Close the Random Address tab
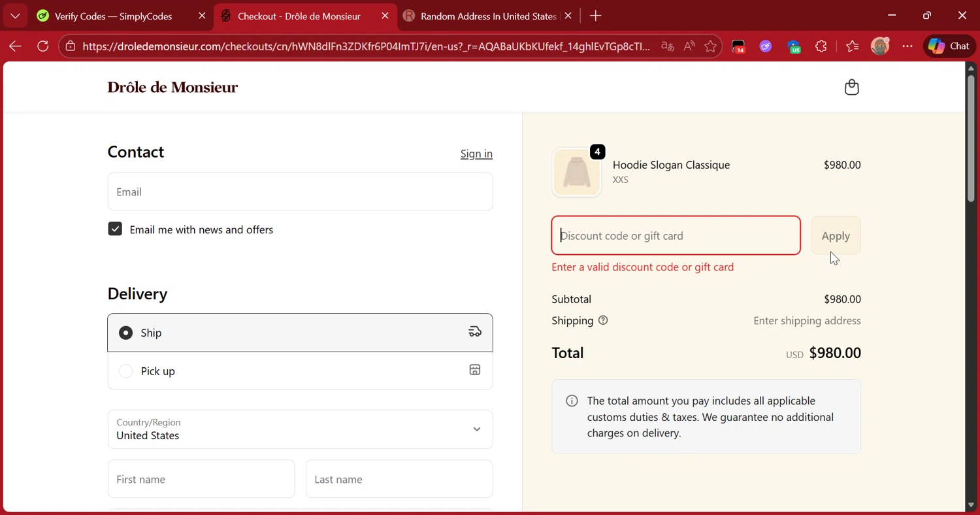 pos(568,16)
